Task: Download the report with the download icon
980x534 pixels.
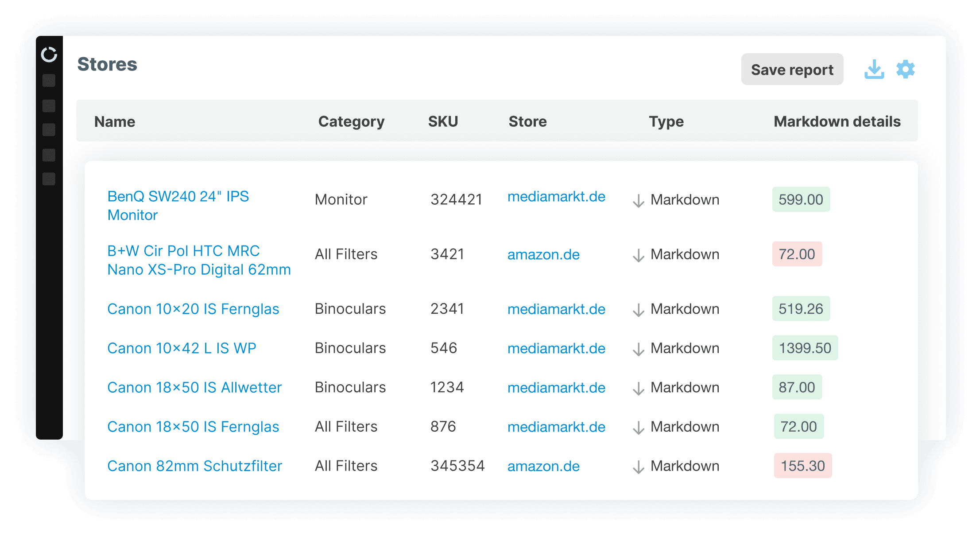Action: pos(874,70)
